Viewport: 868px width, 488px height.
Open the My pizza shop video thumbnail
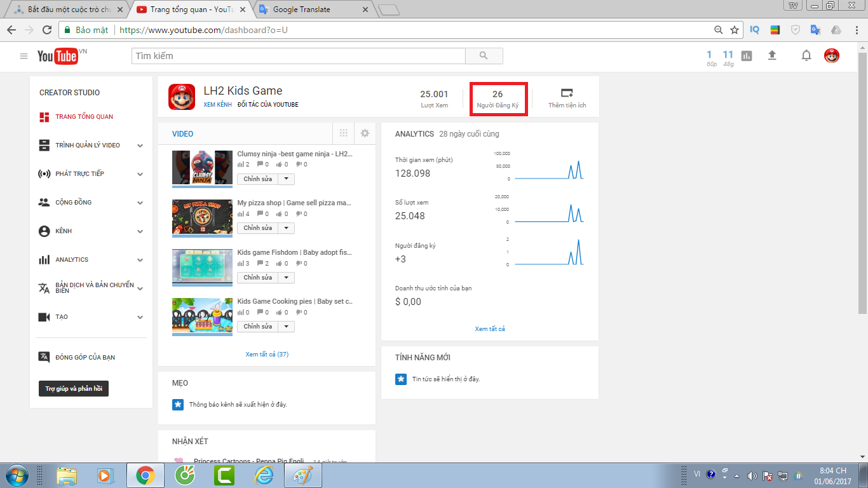tap(202, 218)
